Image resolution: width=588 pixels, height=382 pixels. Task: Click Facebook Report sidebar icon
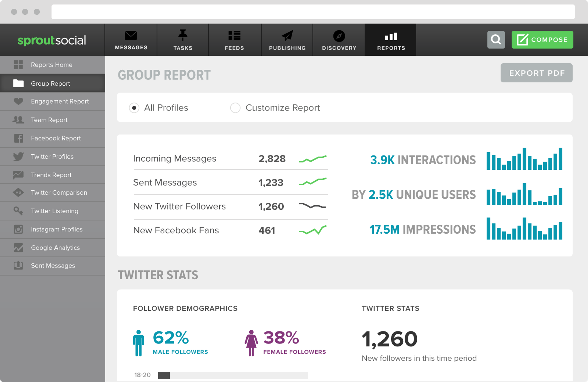click(x=18, y=138)
